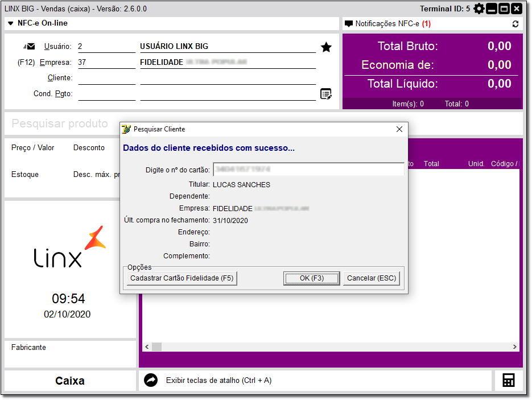Click the Item(s): 0 counter

pyautogui.click(x=408, y=104)
